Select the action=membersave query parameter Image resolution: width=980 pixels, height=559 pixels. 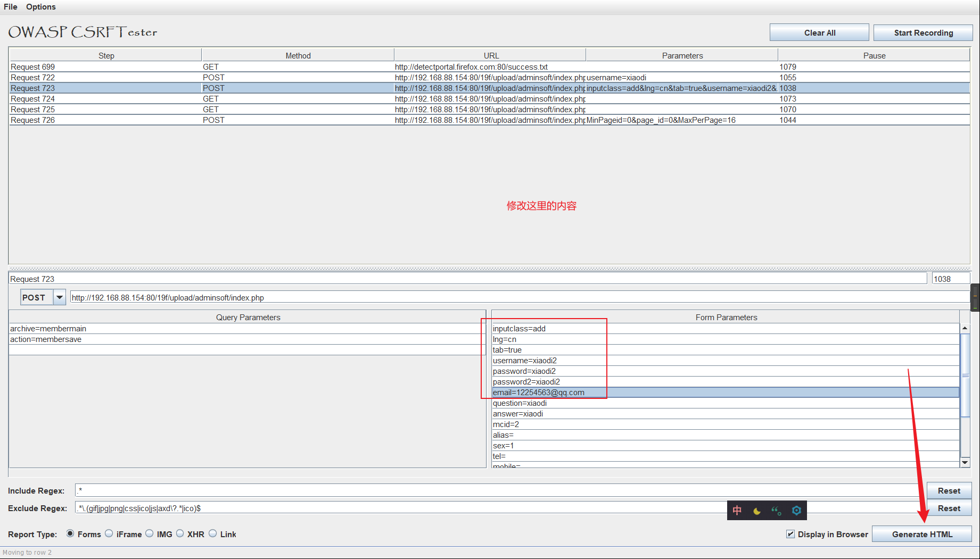coord(248,339)
